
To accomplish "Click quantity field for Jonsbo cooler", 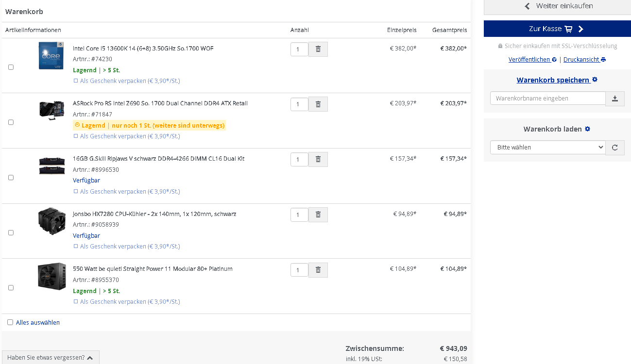I will pyautogui.click(x=299, y=215).
